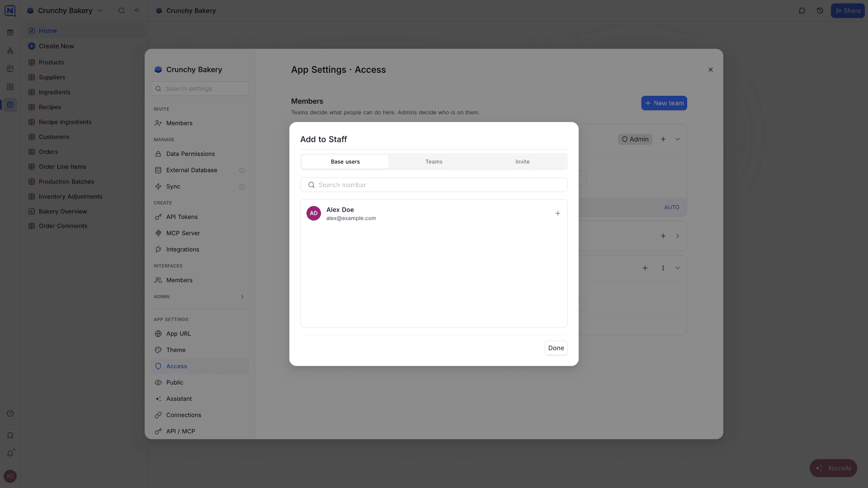Open External Database settings
The height and width of the screenshot is (488, 868).
(199, 170)
